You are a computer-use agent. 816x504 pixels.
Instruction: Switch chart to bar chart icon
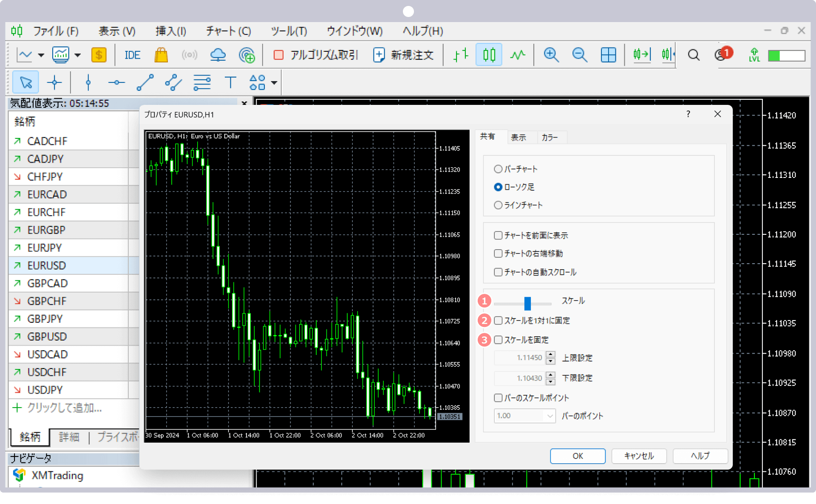coord(460,55)
